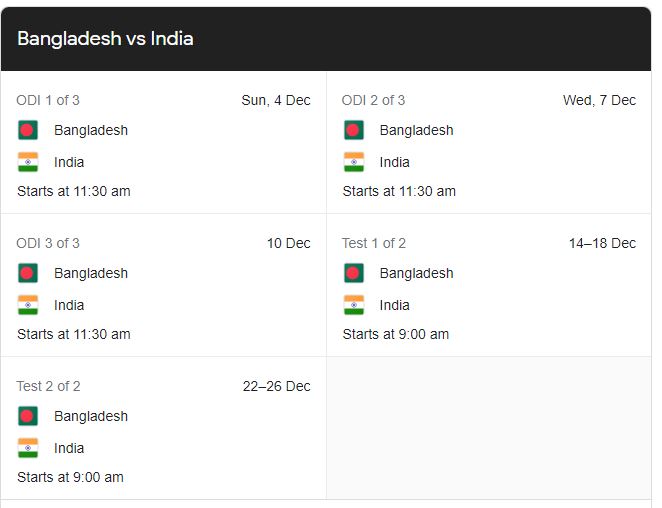Open the ODI 1 of 3 match label
662x508 pixels.
48,100
